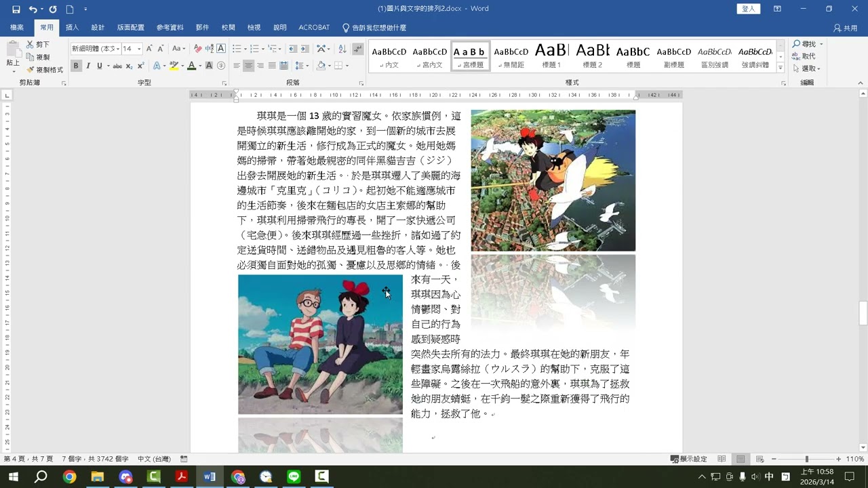Click the Cut (剪下) scissors command
Image resolution: width=868 pixels, height=488 pixels.
(38, 44)
